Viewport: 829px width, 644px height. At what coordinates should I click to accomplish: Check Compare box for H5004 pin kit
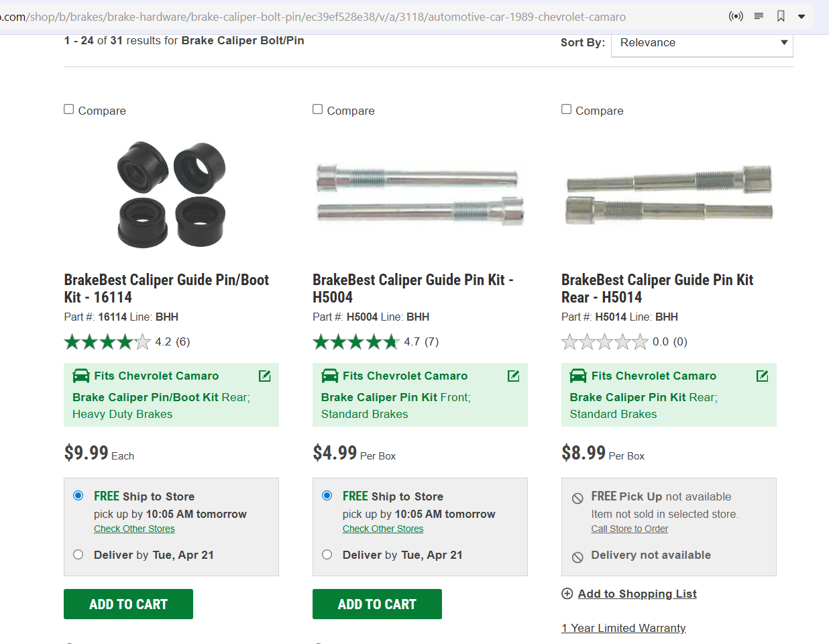click(318, 109)
